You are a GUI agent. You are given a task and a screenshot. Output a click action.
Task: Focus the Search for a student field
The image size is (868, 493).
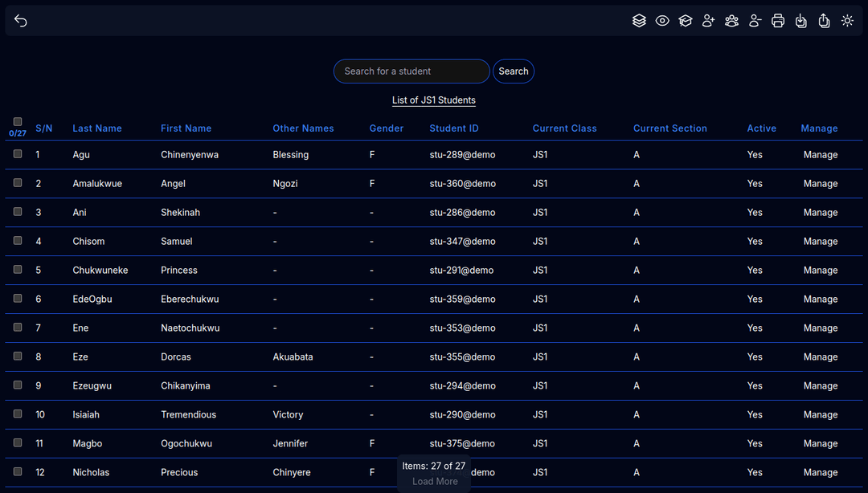411,71
